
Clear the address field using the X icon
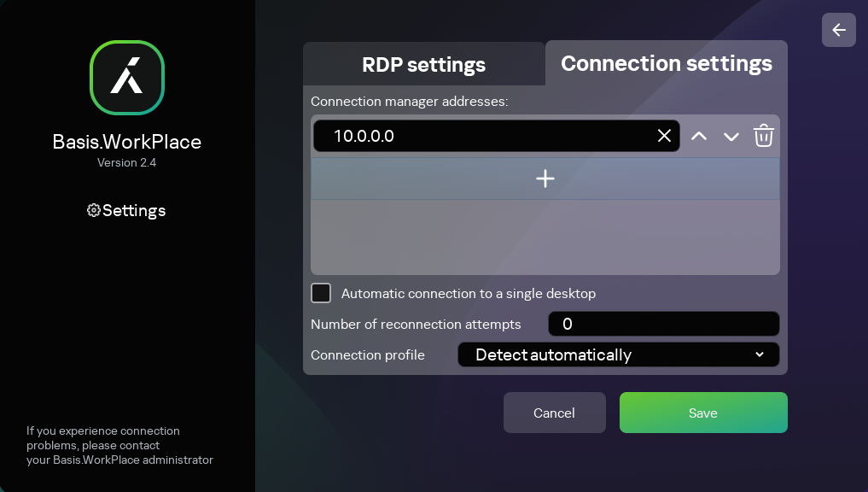[664, 135]
